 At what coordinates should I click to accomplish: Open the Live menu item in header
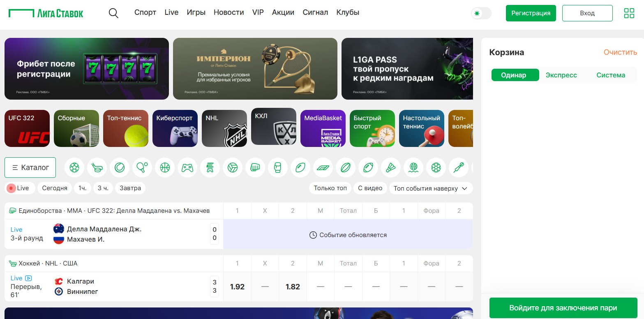pos(171,12)
